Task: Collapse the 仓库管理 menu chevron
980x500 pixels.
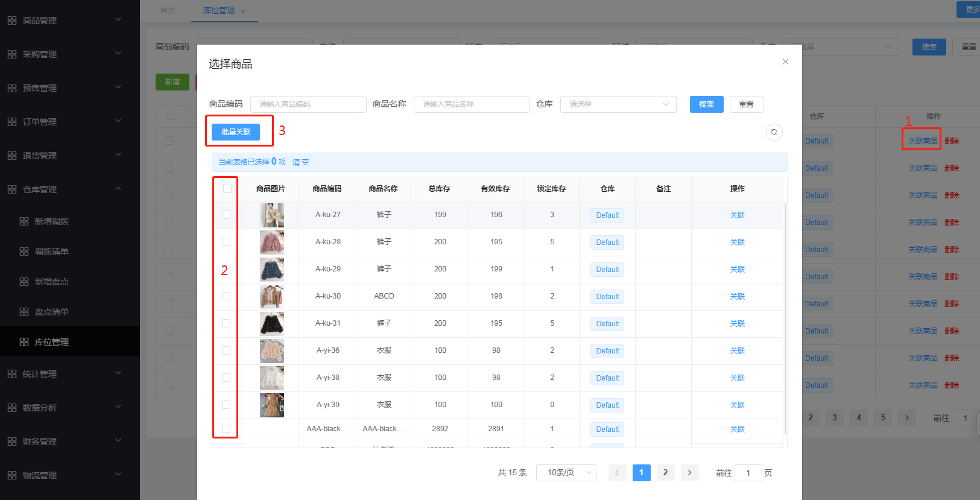Action: (x=118, y=188)
